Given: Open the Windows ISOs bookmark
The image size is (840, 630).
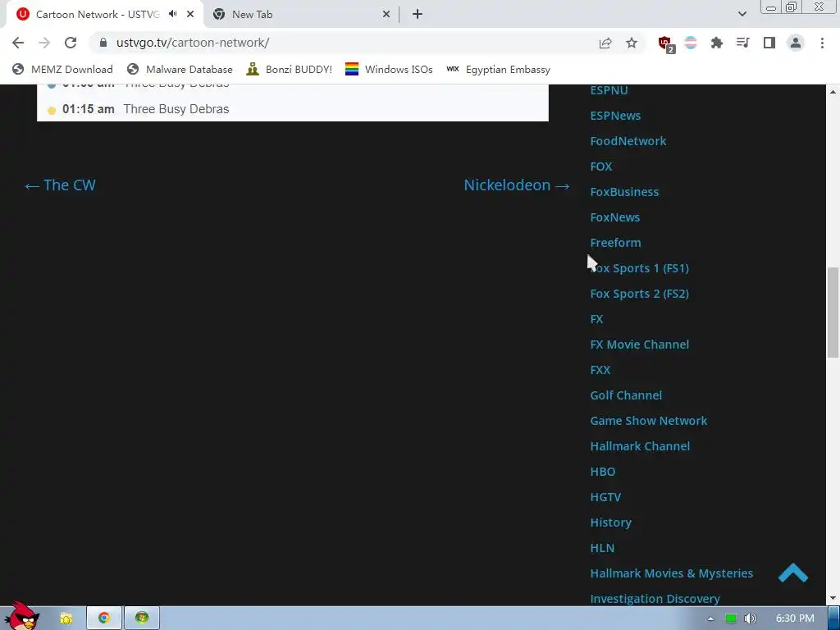Looking at the screenshot, I should point(389,69).
